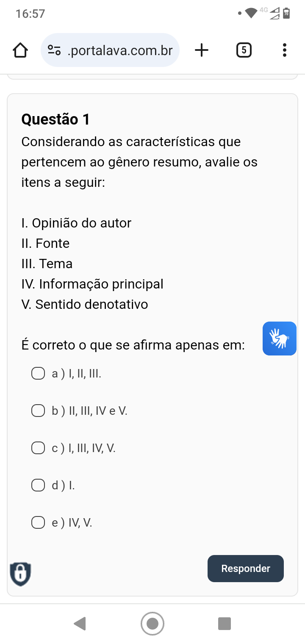
Task: Select option d) I.
Action: pos(38,485)
